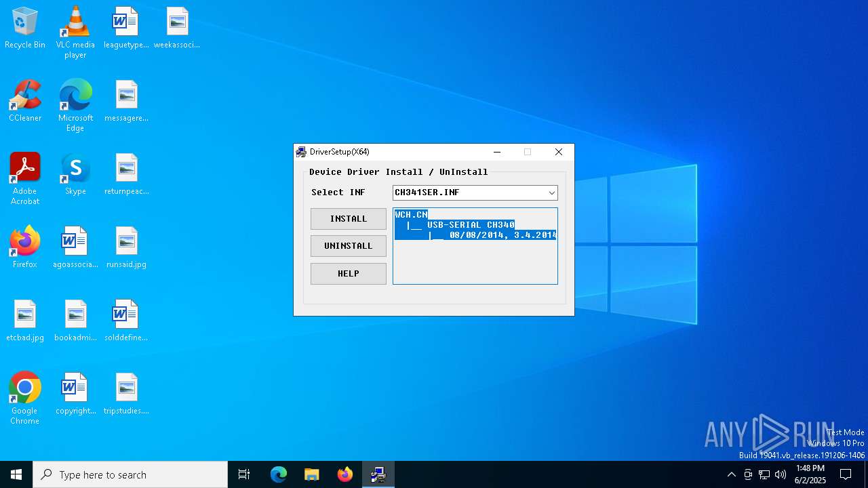Select Firefox desktop shortcut
The width and height of the screenshot is (868, 488).
pyautogui.click(x=25, y=248)
